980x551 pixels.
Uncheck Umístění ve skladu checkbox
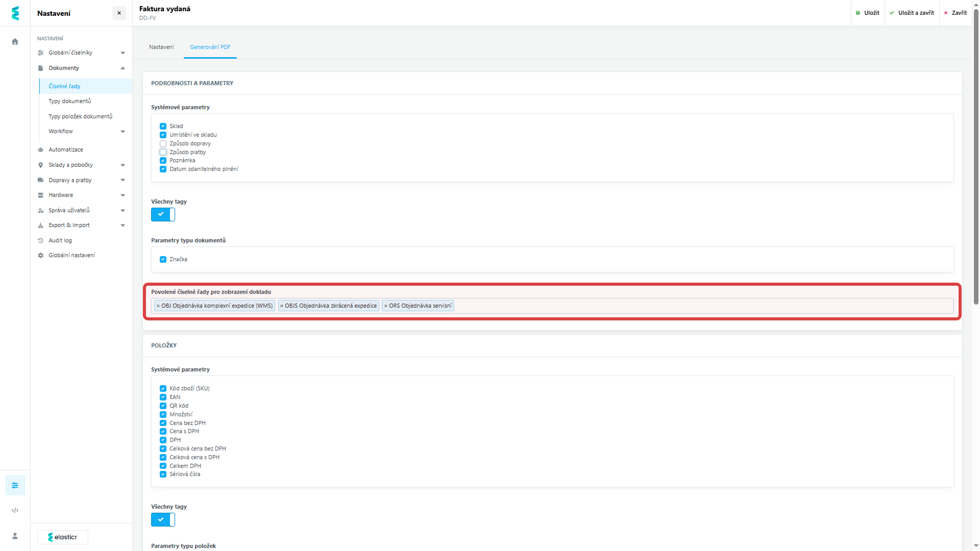click(163, 135)
